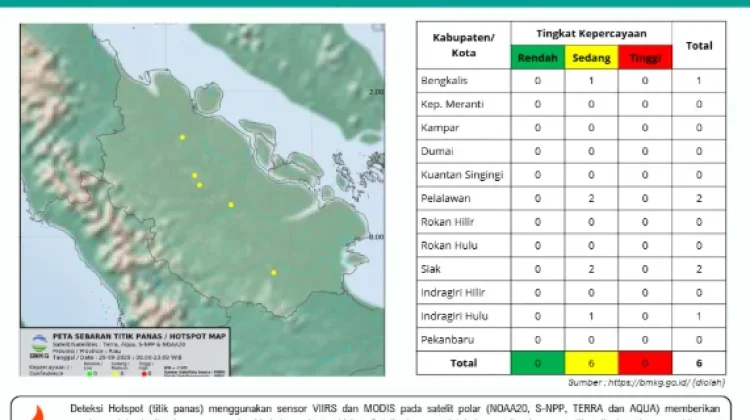Click the orange flame icon beside hotspot description

click(38, 413)
